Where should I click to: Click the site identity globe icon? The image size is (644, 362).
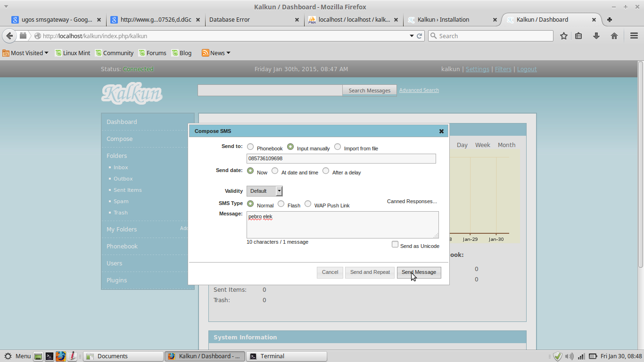pos(38,36)
